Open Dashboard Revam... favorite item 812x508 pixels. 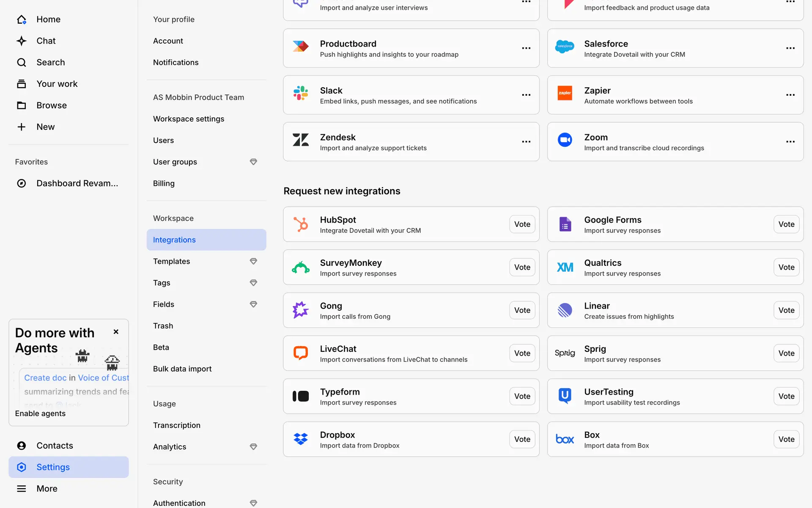tap(77, 183)
